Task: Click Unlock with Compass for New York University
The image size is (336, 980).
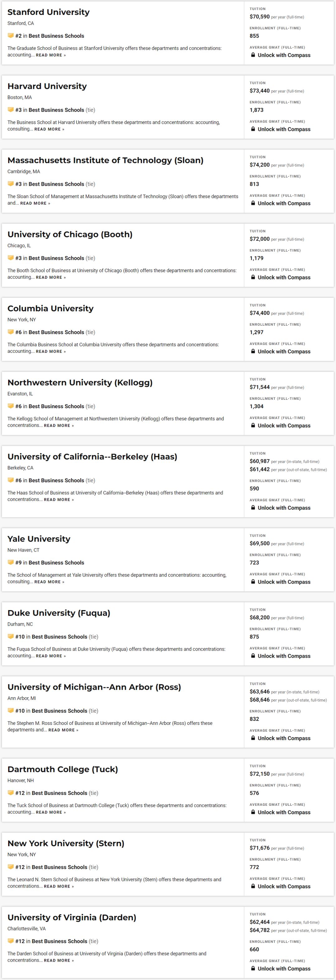Action: (x=284, y=886)
